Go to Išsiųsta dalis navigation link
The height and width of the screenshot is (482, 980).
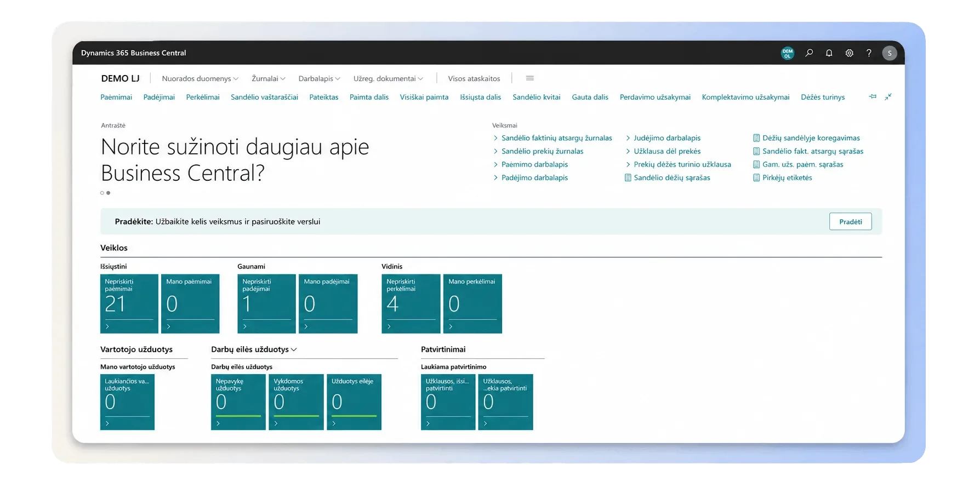pyautogui.click(x=481, y=97)
